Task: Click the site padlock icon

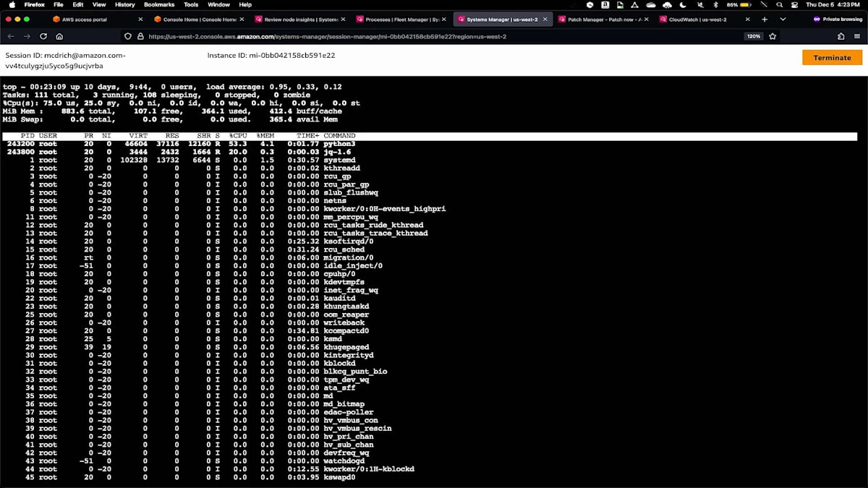Action: click(x=140, y=36)
